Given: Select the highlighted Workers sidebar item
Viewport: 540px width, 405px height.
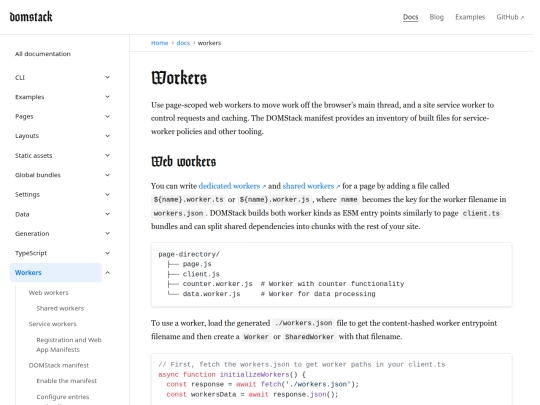Looking at the screenshot, I should 55,272.
